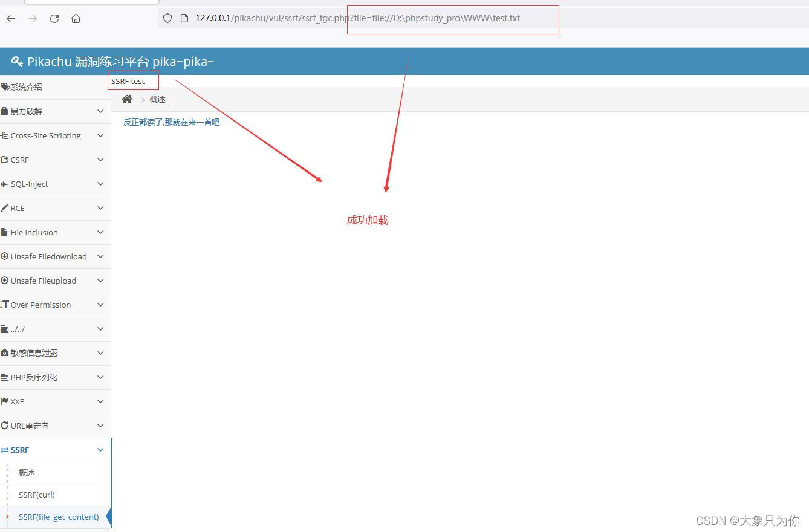Viewport: 809px width, 532px height.
Task: Click the flag icon beside XXE
Action: (x=5, y=401)
